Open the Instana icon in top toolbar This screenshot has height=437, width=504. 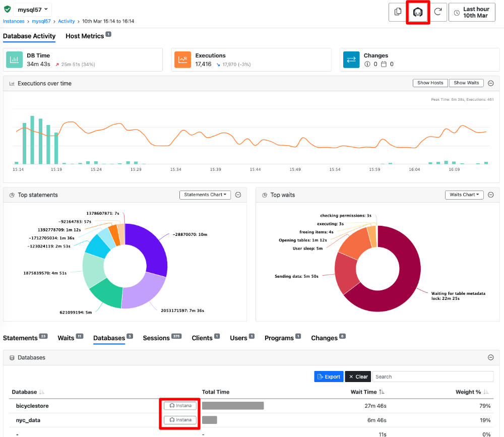click(417, 12)
